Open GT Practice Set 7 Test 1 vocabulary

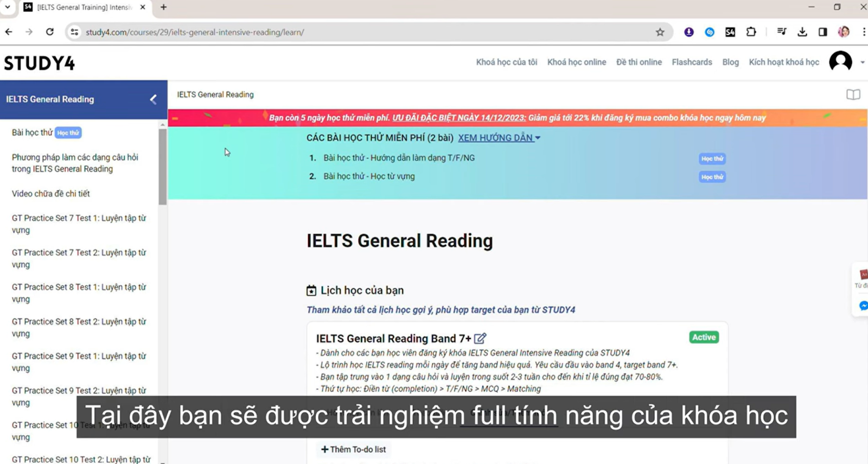[79, 224]
